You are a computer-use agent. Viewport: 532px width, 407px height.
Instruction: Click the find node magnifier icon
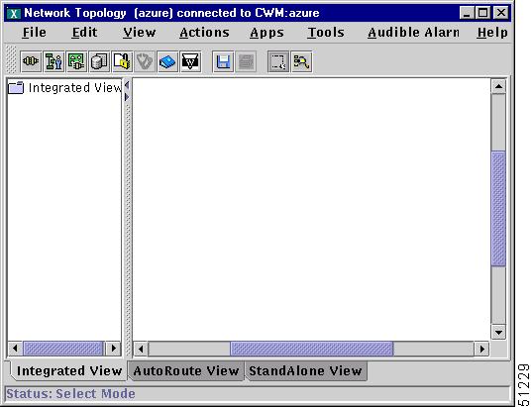(x=301, y=61)
